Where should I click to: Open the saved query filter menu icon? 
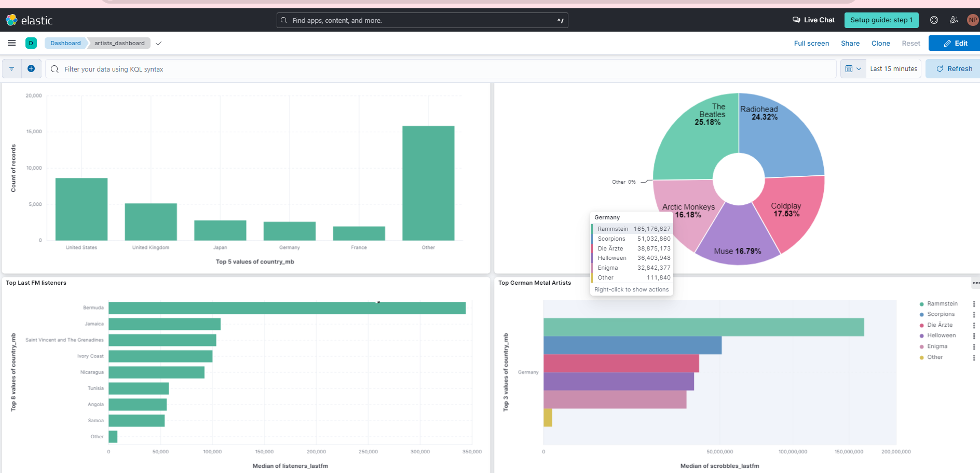pos(11,69)
